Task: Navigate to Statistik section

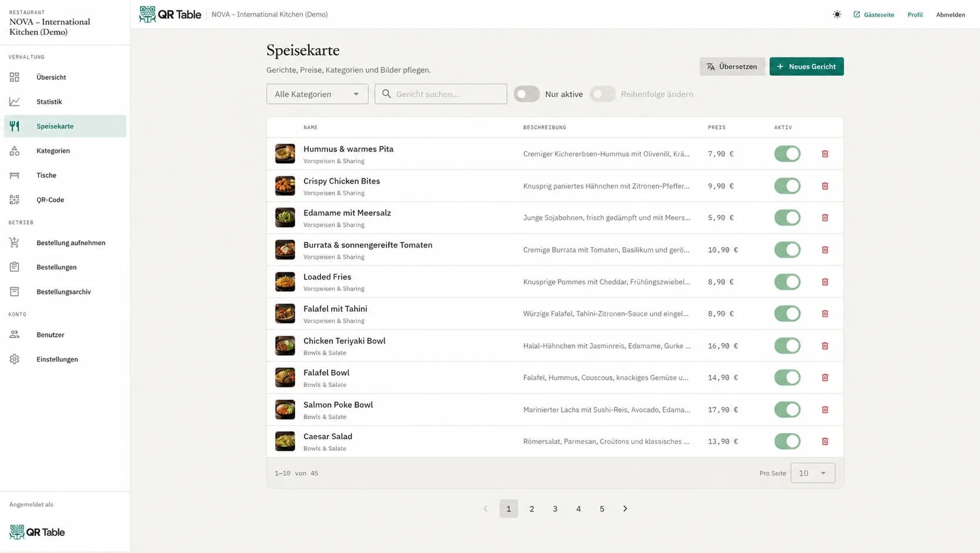Action: [x=65, y=102]
